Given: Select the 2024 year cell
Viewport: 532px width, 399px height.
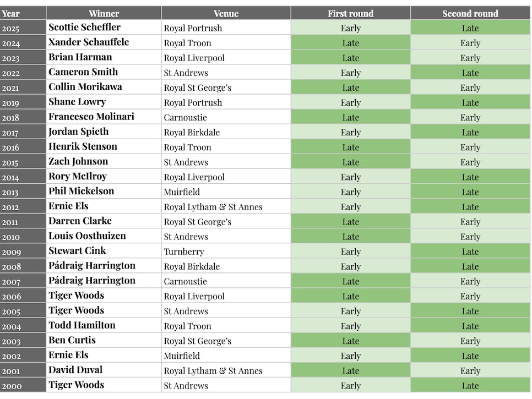Looking at the screenshot, I should point(23,42).
